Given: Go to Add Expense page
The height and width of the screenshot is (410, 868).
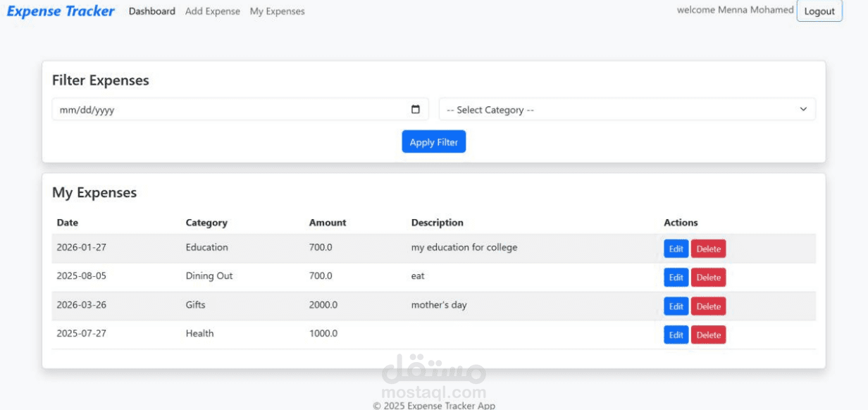Looking at the screenshot, I should point(212,11).
